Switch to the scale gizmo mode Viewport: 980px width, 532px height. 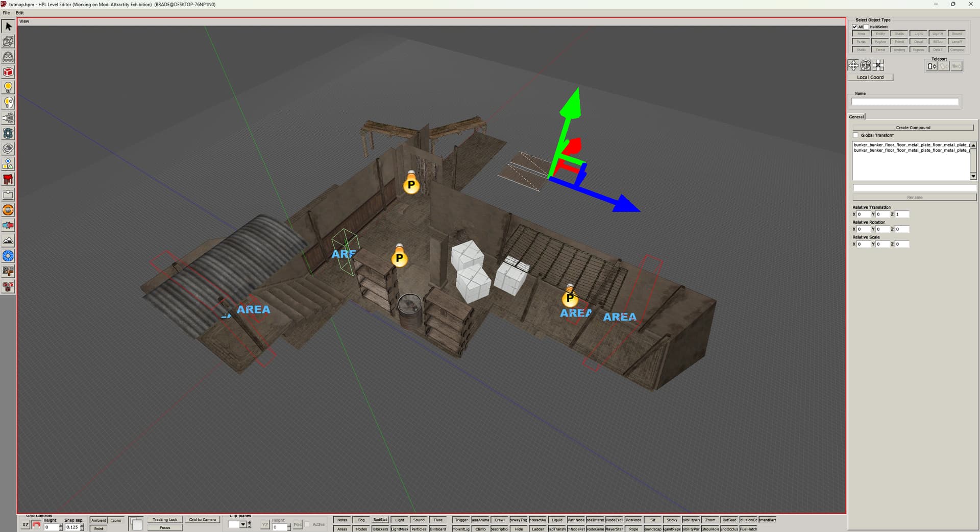click(x=878, y=65)
